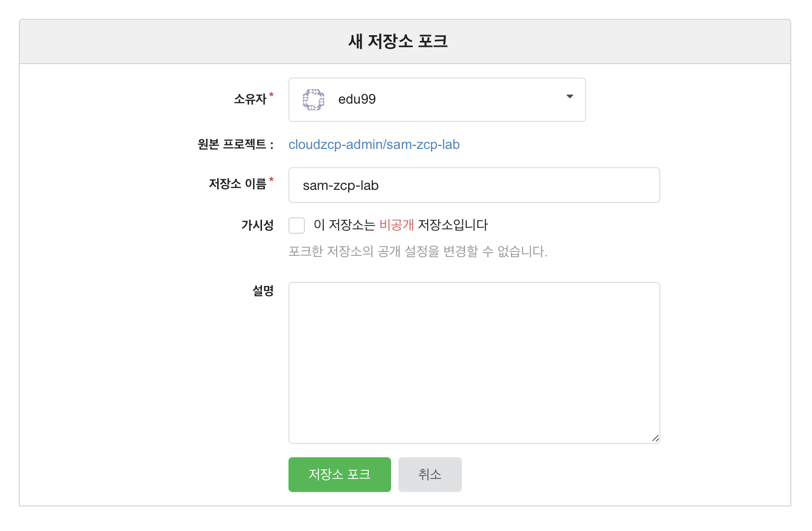Click the 설명 label
Image resolution: width=812 pixels, height=531 pixels.
pos(263,291)
